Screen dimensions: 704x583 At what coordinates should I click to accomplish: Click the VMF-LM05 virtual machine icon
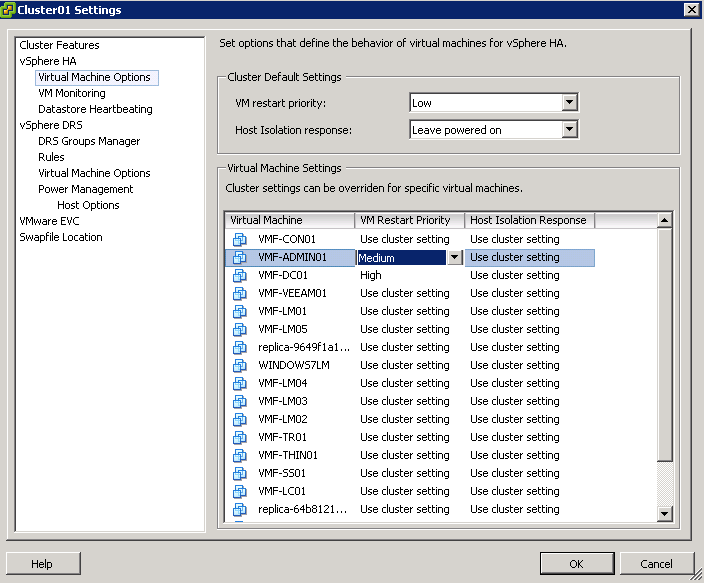pos(239,329)
